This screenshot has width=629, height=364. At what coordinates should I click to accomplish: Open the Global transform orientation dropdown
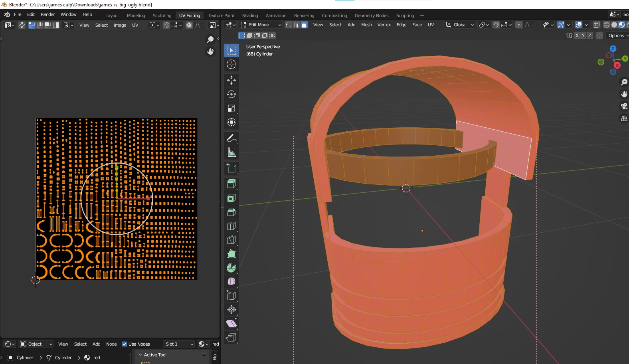[x=460, y=25]
